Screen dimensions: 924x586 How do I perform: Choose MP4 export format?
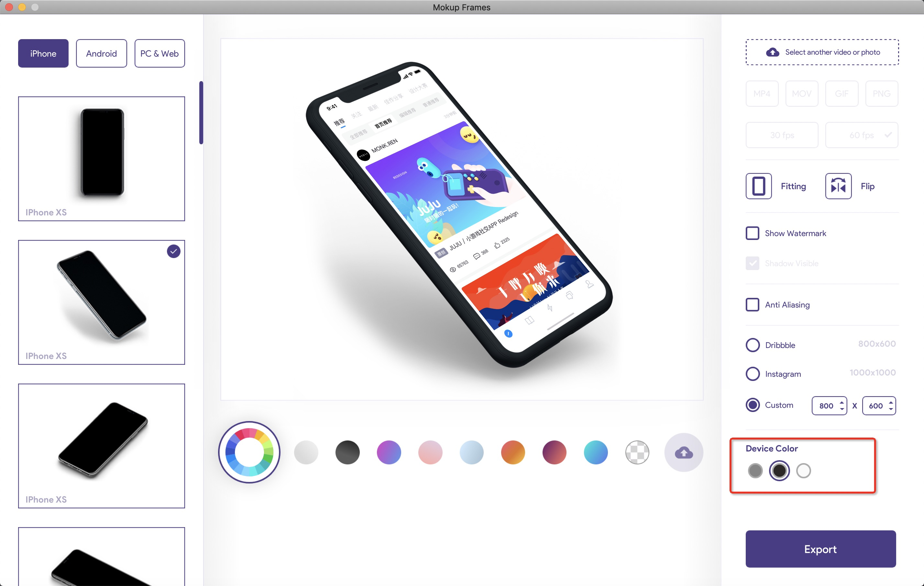pos(762,93)
